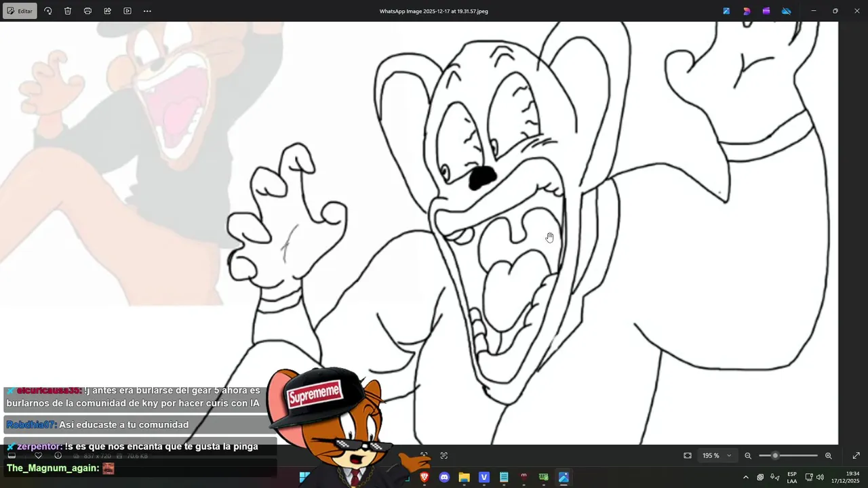Open File Explorer from the taskbar
The height and width of the screenshot is (488, 868).
tap(464, 477)
